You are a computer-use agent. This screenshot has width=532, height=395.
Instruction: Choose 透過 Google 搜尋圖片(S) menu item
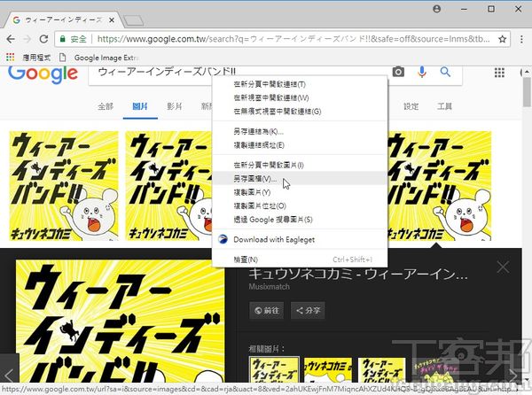tap(300, 220)
